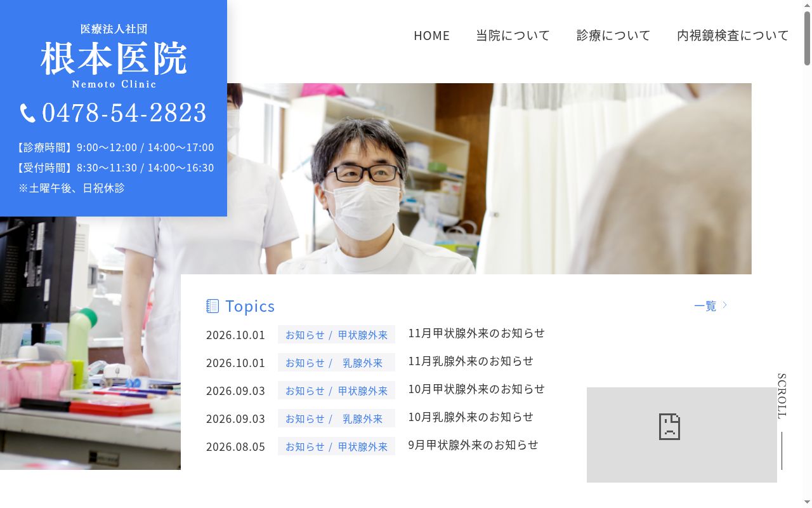812x508 pixels.
Task: Click the 受付時間 hours line
Action: (114, 168)
